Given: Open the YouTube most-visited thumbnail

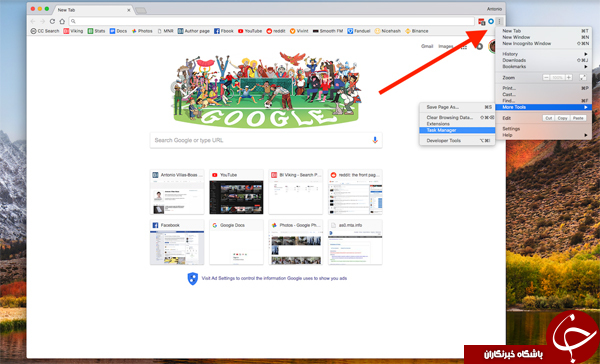Looking at the screenshot, I should click(x=236, y=192).
